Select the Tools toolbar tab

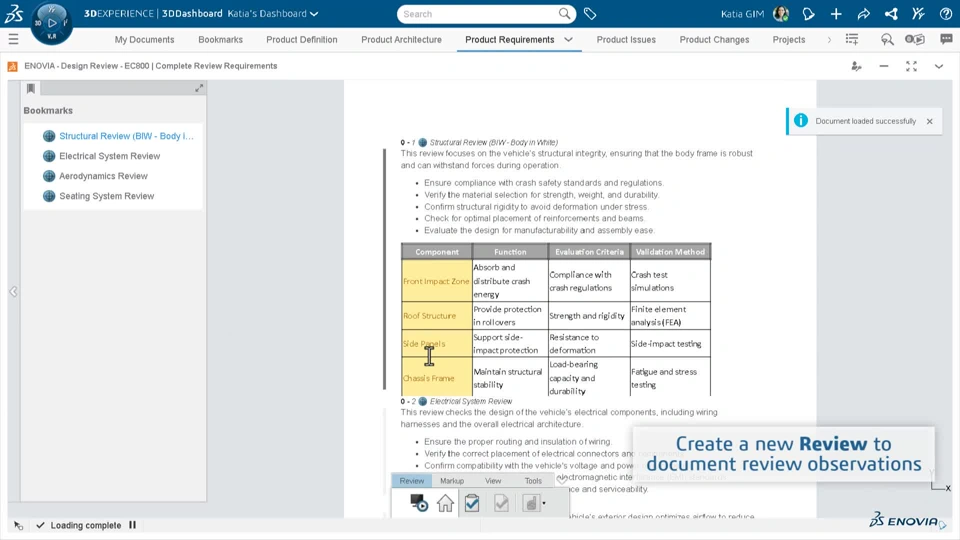coord(533,481)
